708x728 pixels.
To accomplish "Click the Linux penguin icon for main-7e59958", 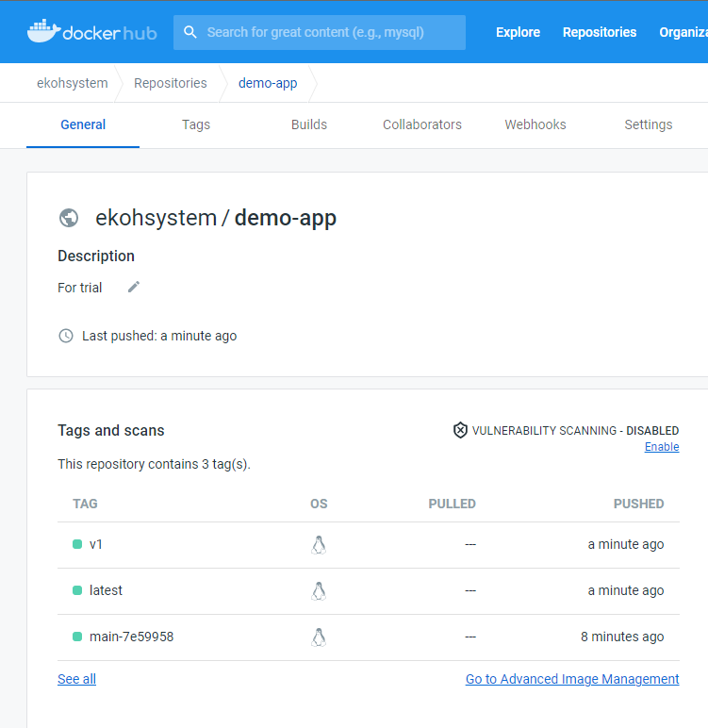I will click(x=319, y=637).
